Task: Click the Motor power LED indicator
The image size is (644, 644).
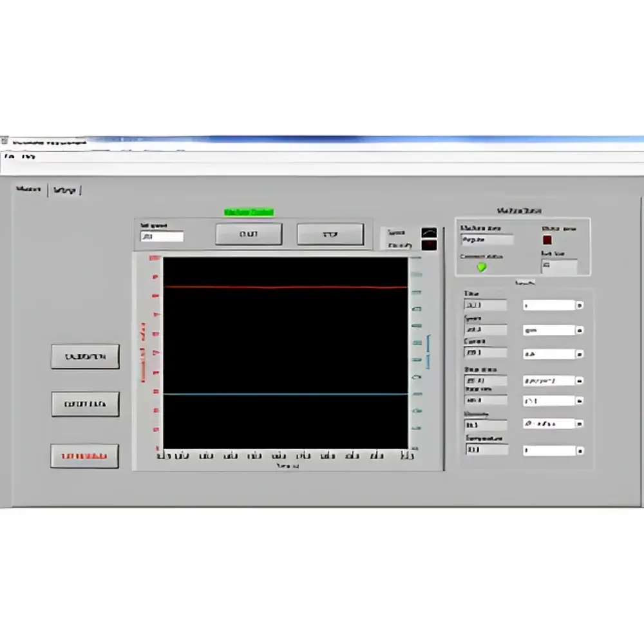Action: coord(546,238)
